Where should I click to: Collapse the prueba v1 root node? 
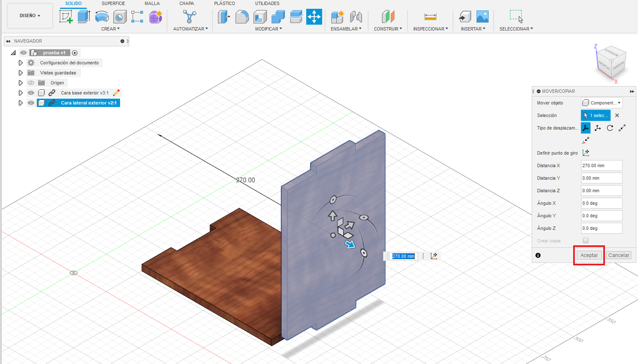coord(13,53)
